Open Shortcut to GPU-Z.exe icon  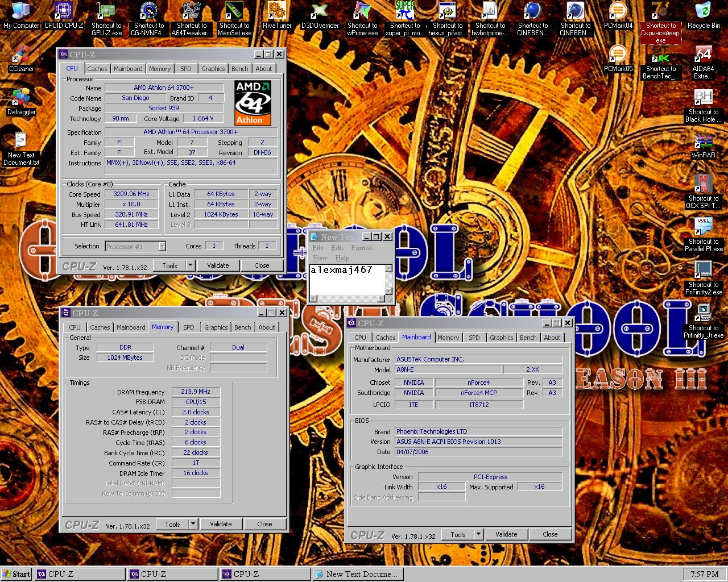(x=106, y=19)
